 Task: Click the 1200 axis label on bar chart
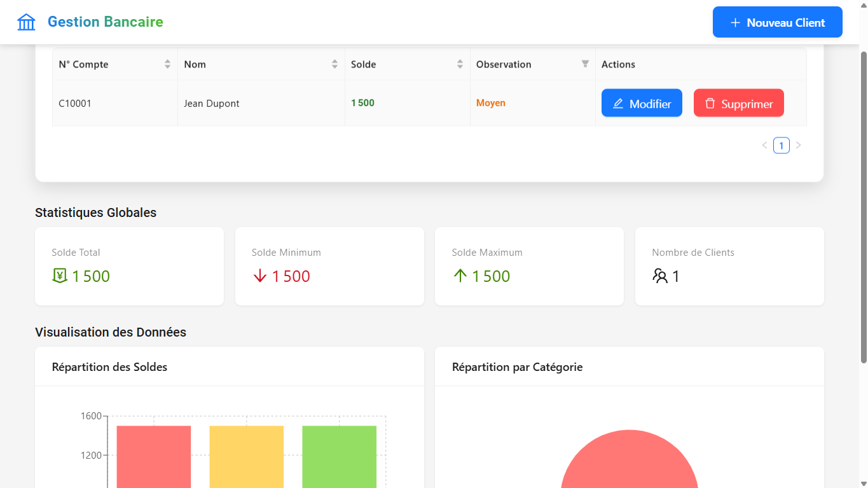pyautogui.click(x=91, y=455)
